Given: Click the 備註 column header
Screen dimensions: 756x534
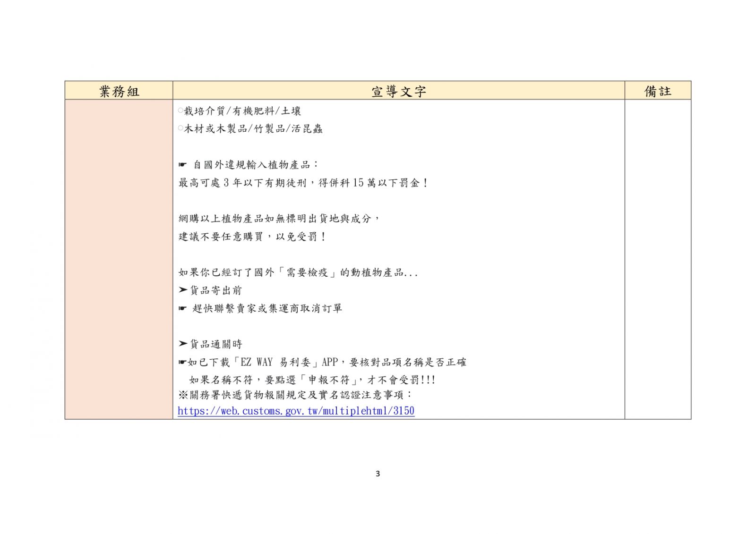Looking at the screenshot, I should pos(657,91).
